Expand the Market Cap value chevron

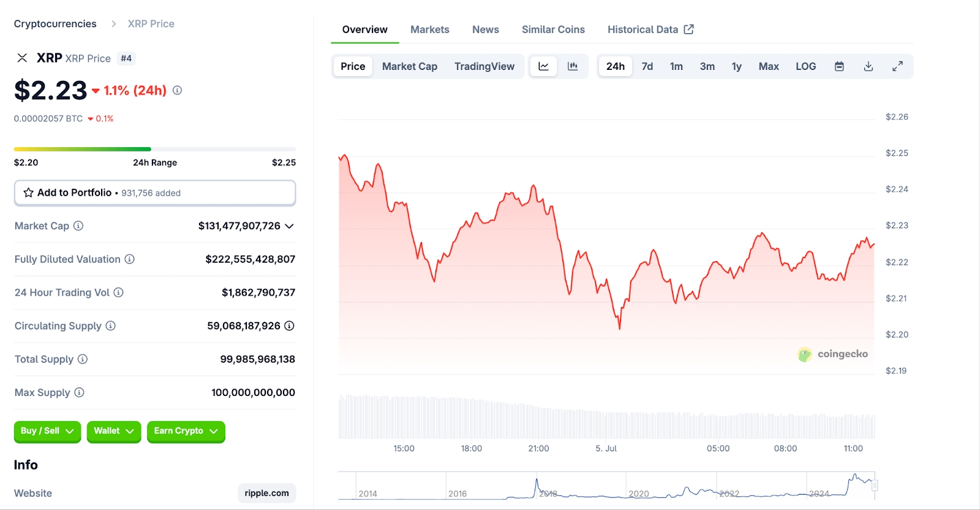[x=290, y=226]
